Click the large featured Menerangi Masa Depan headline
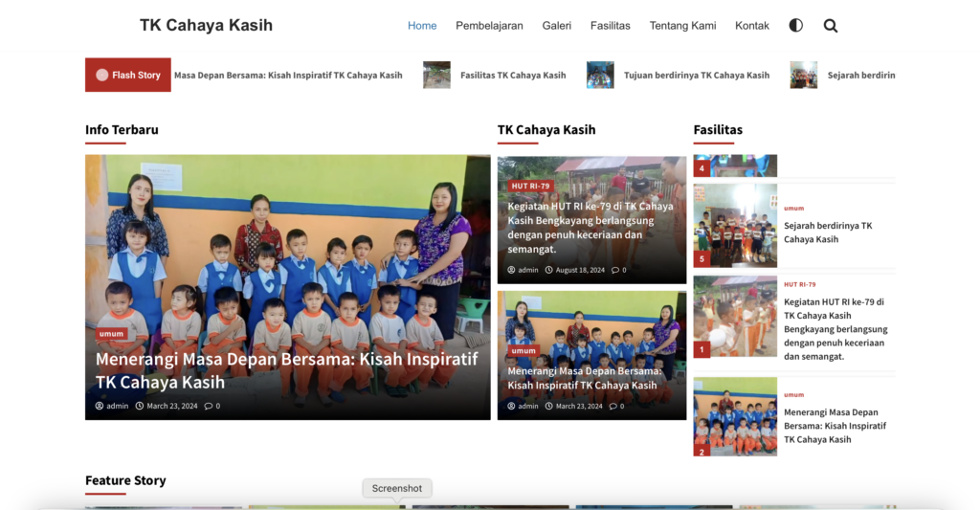 tap(286, 370)
